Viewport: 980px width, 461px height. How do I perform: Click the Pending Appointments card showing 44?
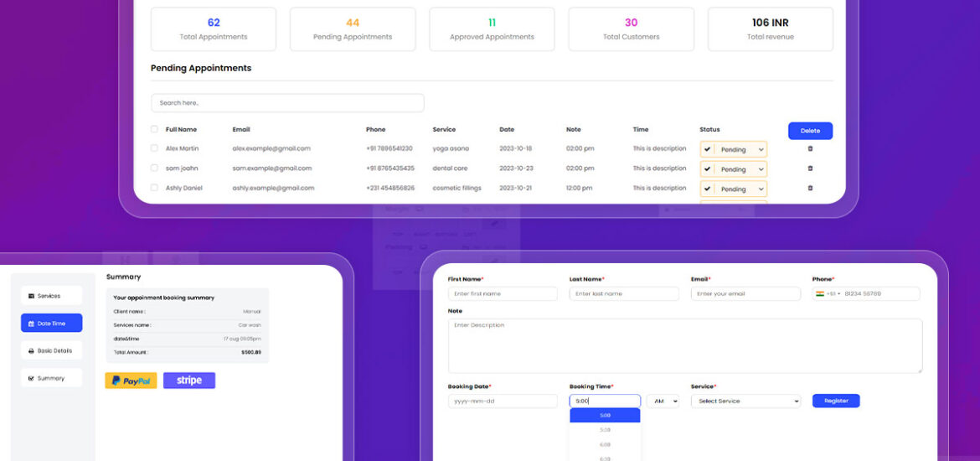[353, 29]
